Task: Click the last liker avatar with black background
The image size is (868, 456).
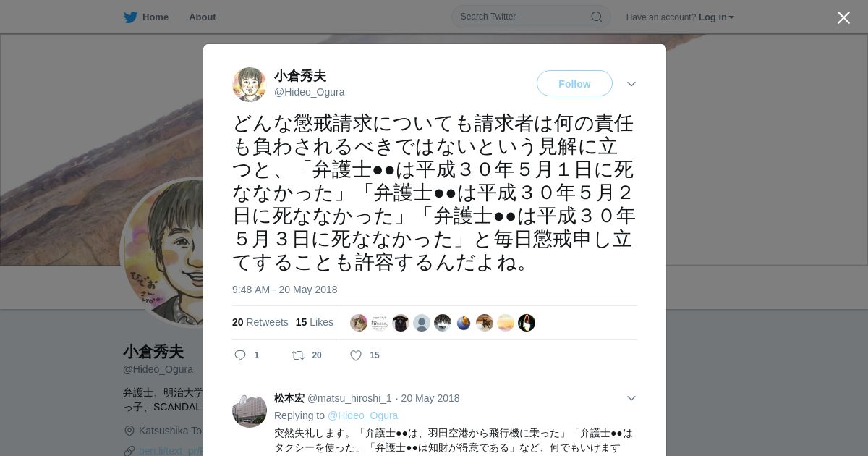Action: click(527, 323)
